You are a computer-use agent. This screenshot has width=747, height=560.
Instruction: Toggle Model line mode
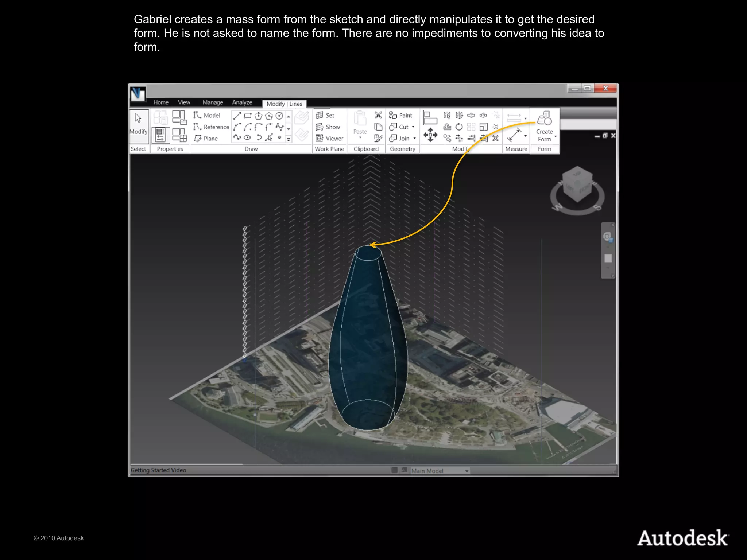(207, 115)
